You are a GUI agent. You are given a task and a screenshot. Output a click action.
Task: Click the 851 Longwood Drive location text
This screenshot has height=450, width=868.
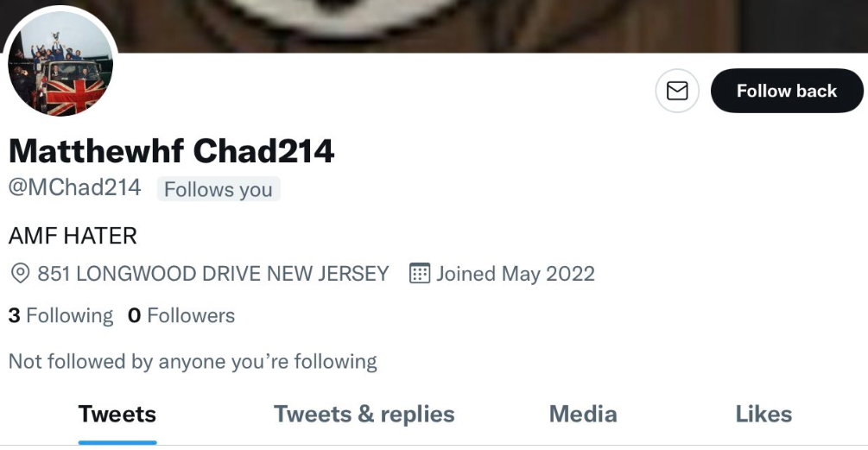point(213,274)
